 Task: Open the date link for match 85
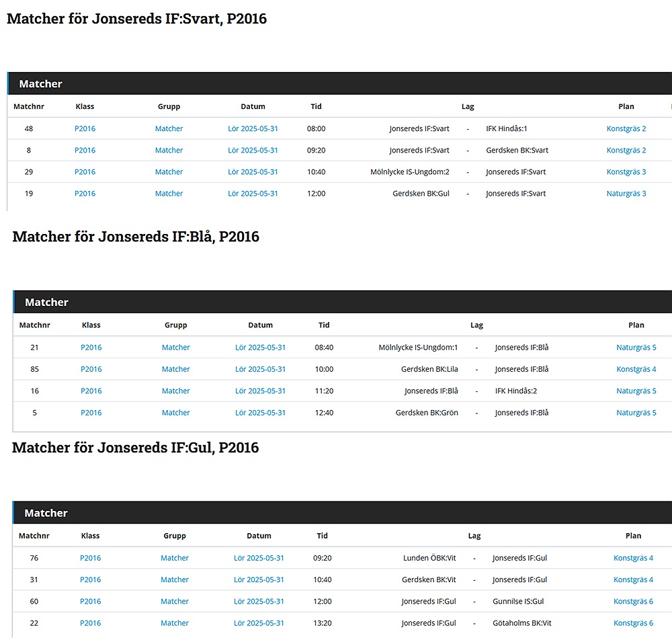260,369
